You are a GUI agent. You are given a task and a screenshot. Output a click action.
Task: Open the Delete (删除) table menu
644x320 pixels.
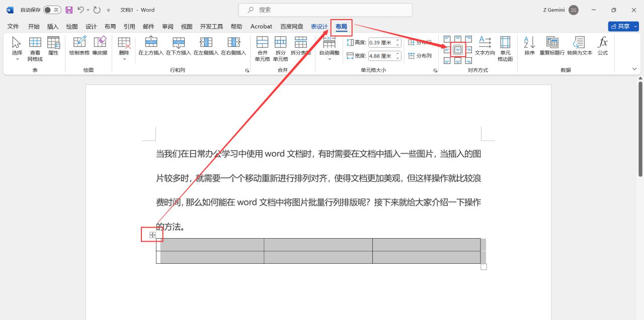(x=124, y=49)
